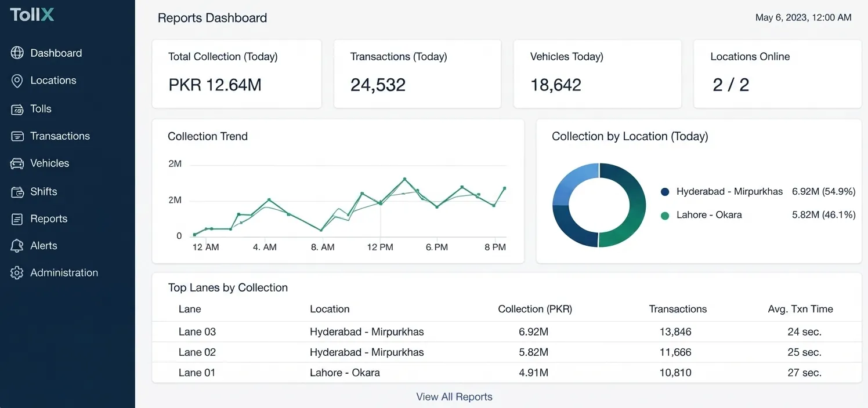
Task: Go to Locations in sidebar
Action: (x=53, y=81)
